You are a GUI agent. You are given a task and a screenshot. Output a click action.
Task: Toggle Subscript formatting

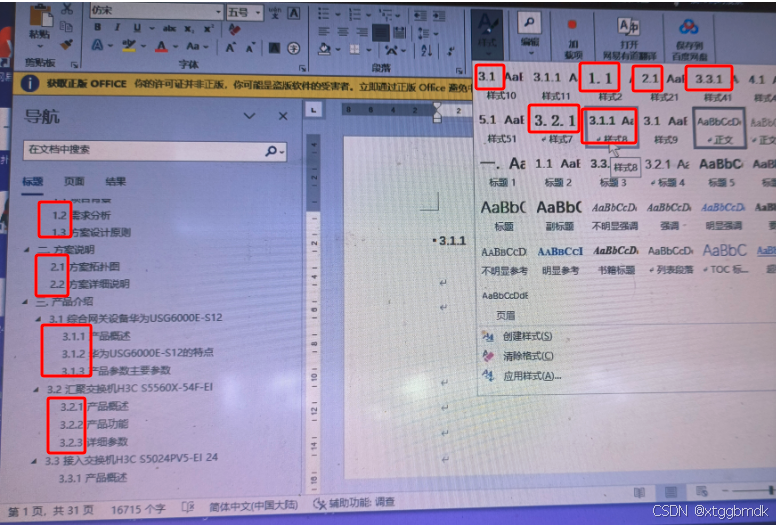[x=189, y=29]
